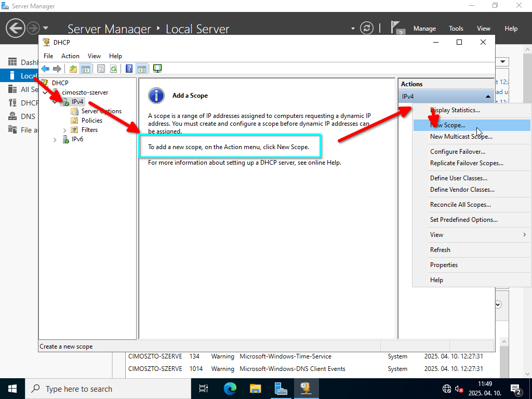This screenshot has height=399, width=532.
Task: Click the Properties toolbar icon
Action: coord(101,69)
